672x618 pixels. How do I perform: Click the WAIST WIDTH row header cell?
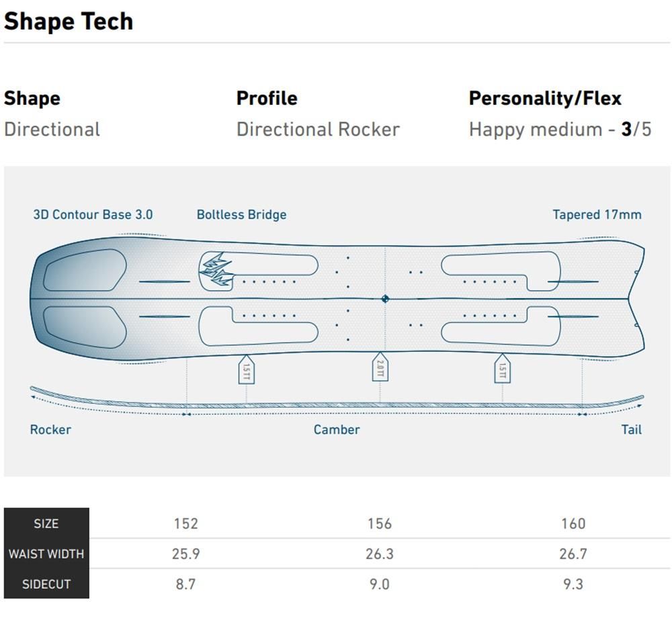coord(46,554)
